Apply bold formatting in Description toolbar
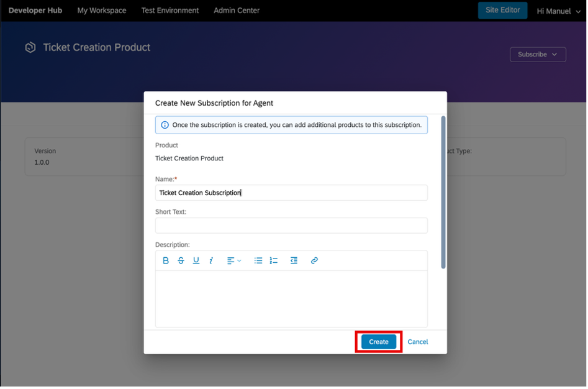588x389 pixels. [165, 260]
